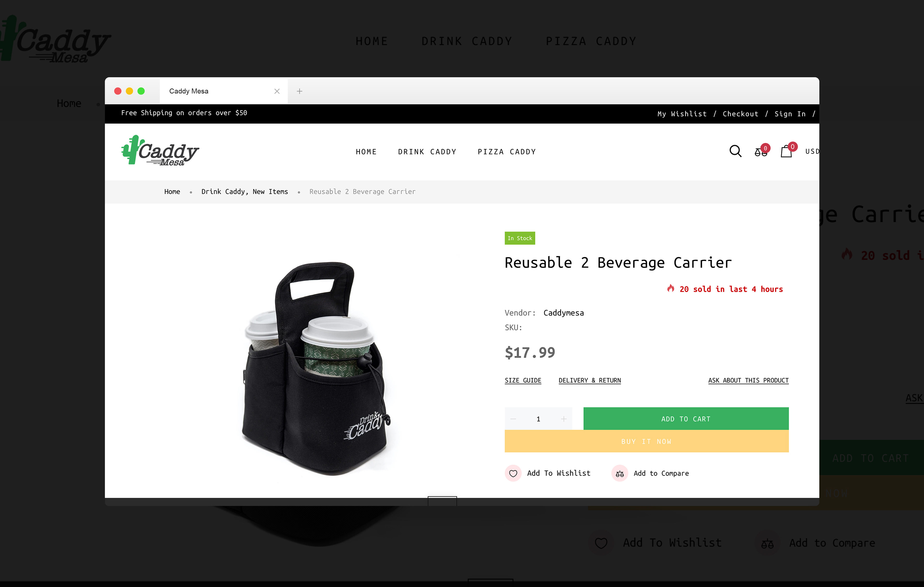Click the yellow Buy It Now button
The height and width of the screenshot is (587, 924).
pyautogui.click(x=647, y=441)
